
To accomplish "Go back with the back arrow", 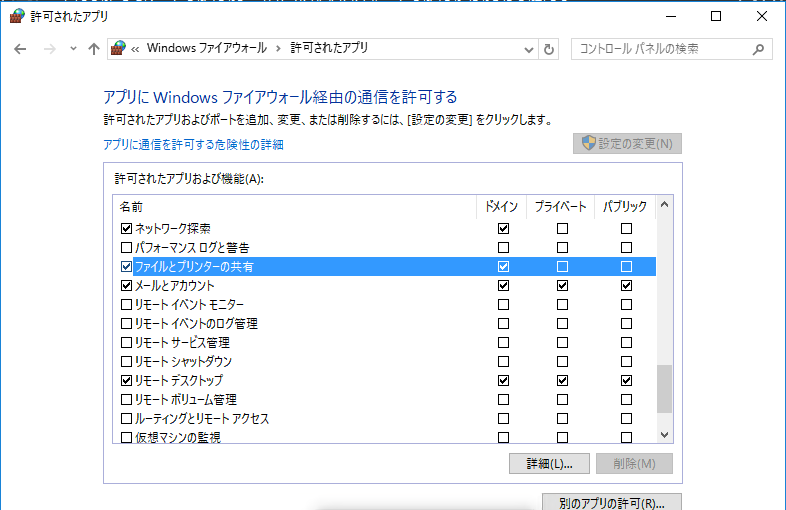I will click(x=20, y=49).
